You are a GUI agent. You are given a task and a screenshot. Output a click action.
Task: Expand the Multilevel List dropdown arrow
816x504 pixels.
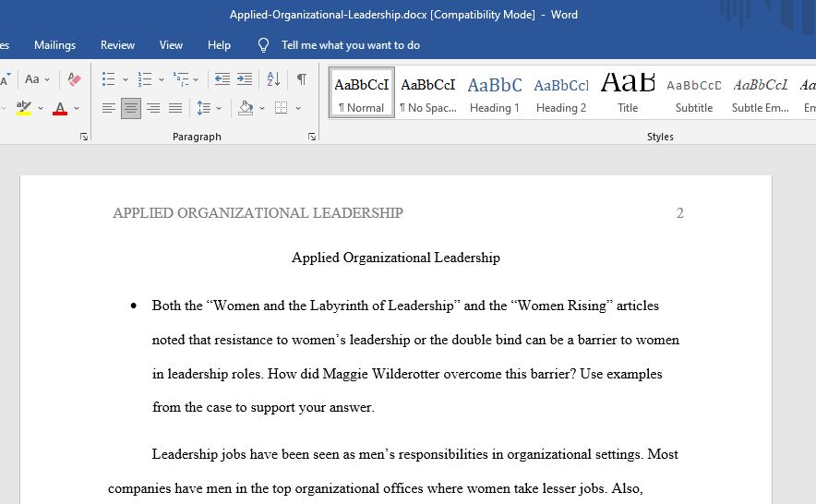pos(196,79)
